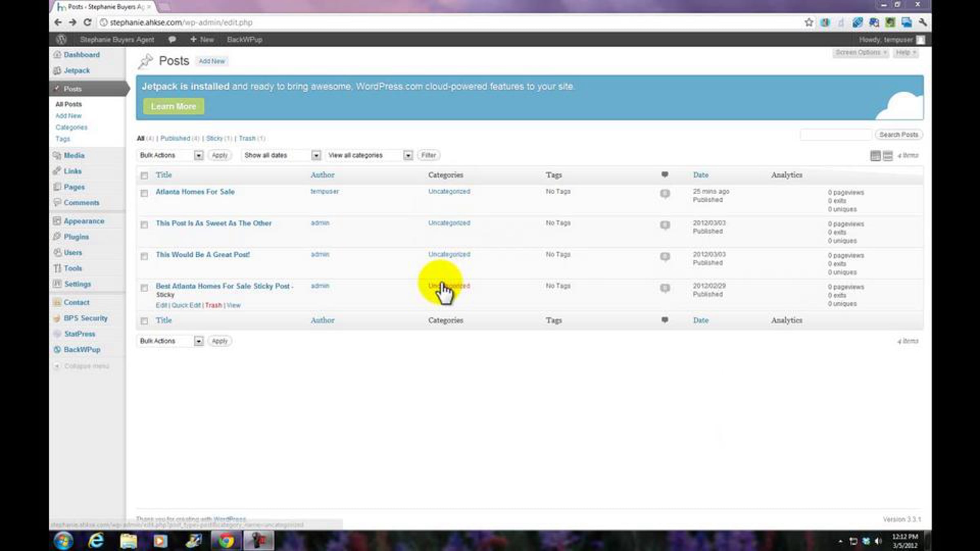The image size is (980, 551).
Task: Click into the Search Posts text field
Action: pos(835,135)
